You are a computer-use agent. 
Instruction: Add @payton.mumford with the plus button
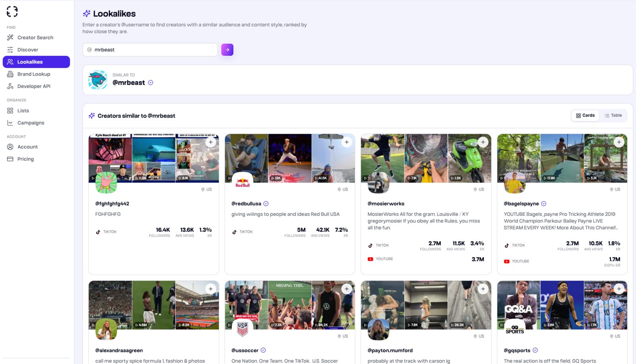(x=483, y=289)
